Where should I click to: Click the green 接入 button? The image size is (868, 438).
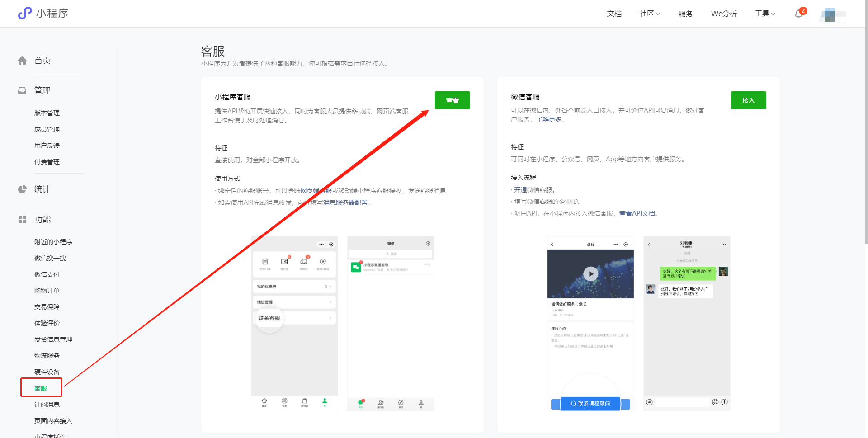tap(748, 100)
